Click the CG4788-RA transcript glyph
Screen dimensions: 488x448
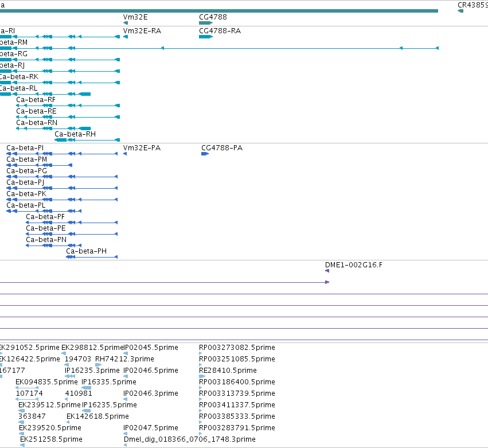pos(206,37)
